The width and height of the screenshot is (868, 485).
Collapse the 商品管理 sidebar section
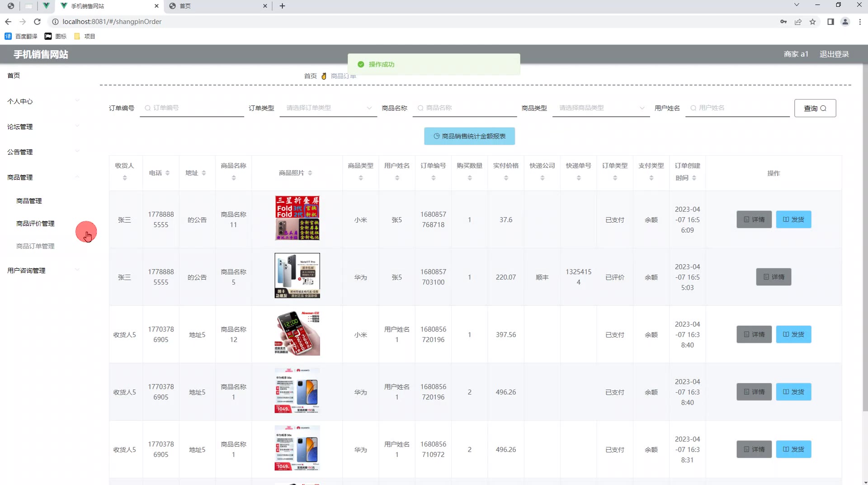43,177
